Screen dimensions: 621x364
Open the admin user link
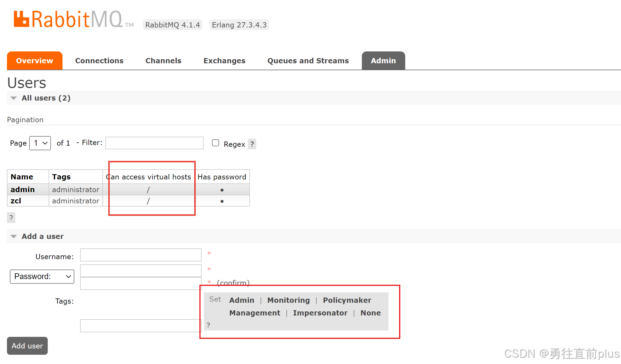tap(23, 190)
